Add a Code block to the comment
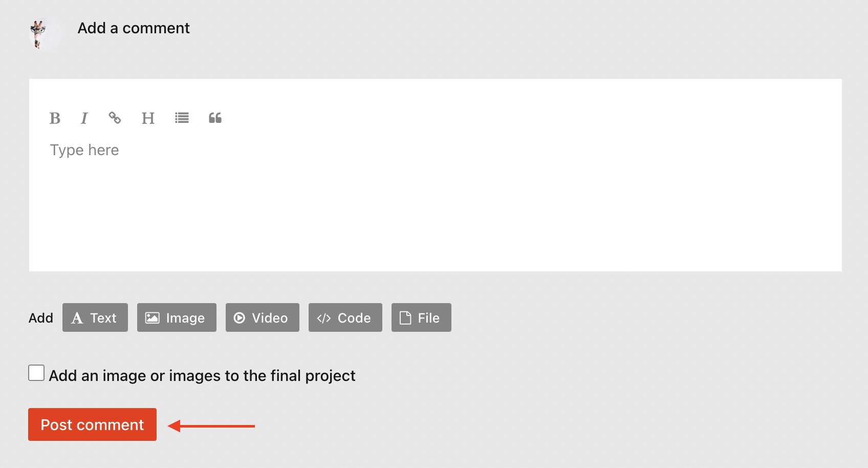868x468 pixels. coord(345,317)
